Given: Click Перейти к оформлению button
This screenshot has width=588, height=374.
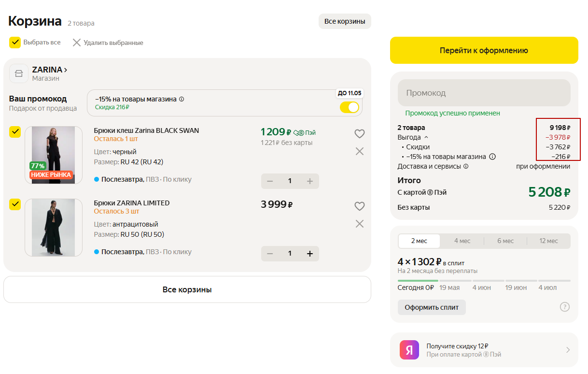Looking at the screenshot, I should pyautogui.click(x=484, y=50).
